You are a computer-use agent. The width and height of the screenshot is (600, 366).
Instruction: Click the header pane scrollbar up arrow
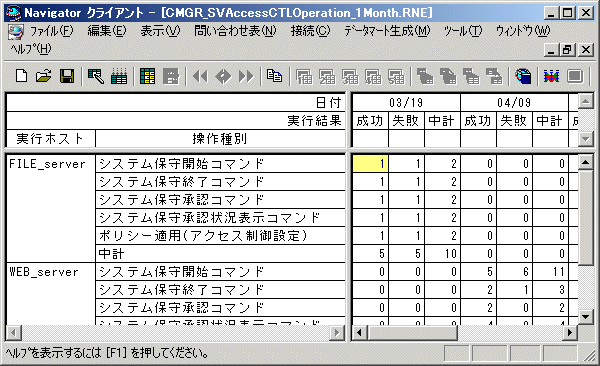585,101
